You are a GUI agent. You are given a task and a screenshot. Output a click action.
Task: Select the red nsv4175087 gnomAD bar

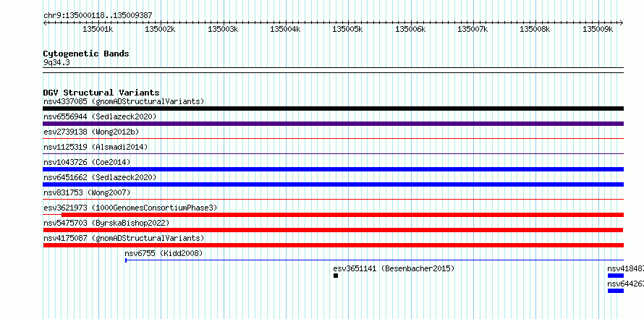click(333, 245)
